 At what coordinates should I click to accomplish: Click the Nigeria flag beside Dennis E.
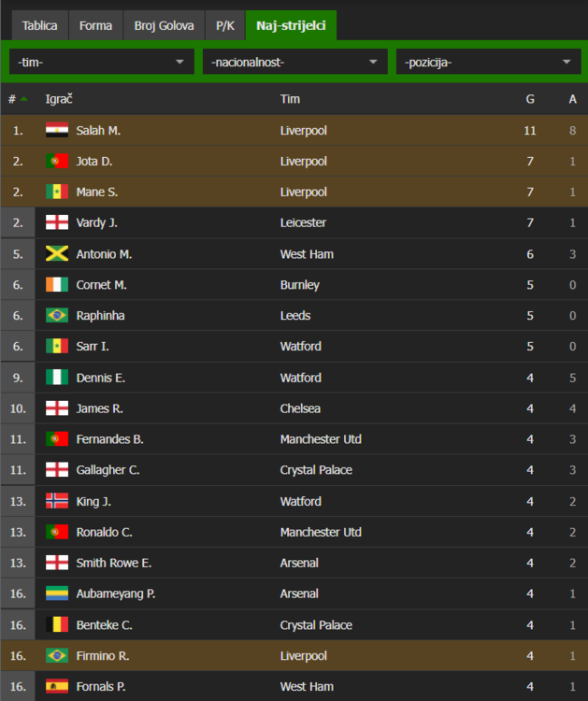coord(57,378)
